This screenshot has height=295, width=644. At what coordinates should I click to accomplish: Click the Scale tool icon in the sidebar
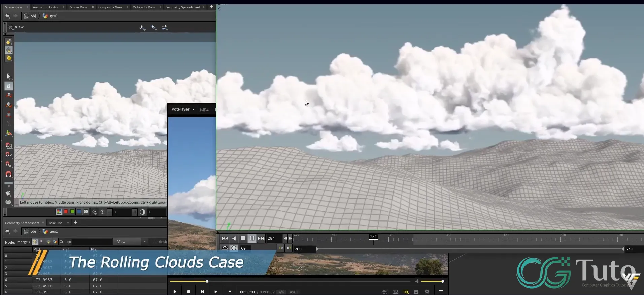point(9,114)
